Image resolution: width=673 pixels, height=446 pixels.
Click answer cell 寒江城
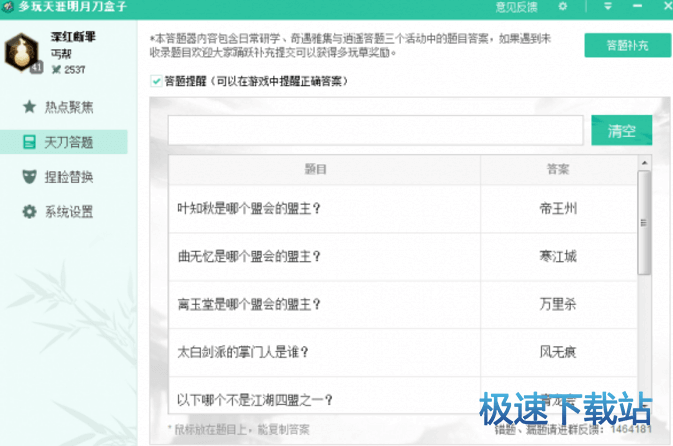click(x=558, y=257)
